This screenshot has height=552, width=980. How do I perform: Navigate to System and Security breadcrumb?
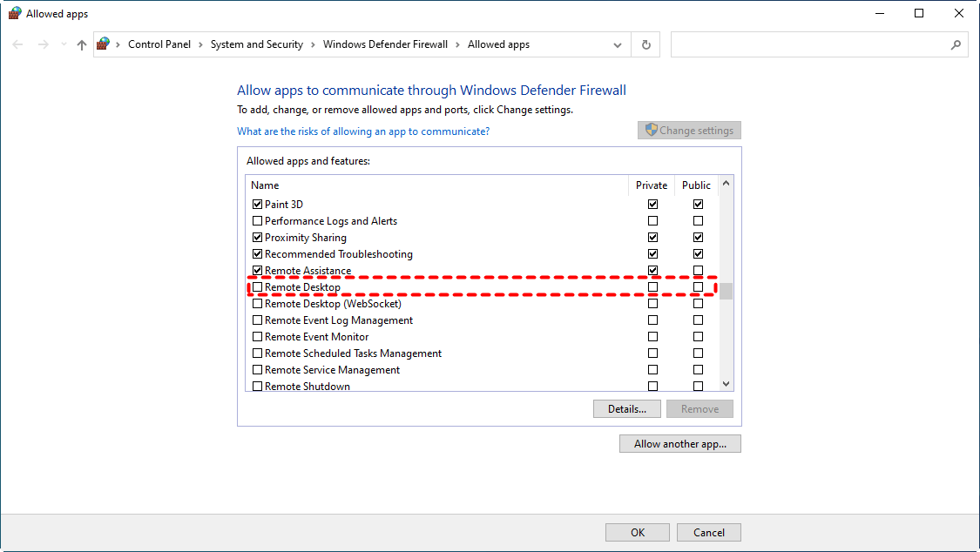tap(257, 44)
